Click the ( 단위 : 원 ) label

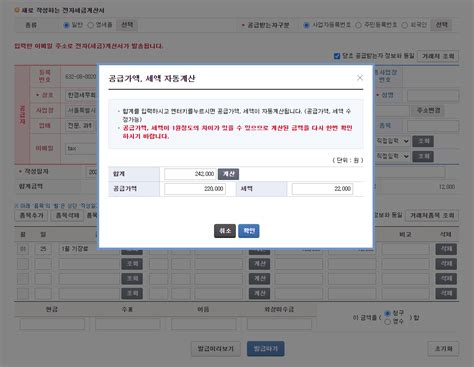(x=348, y=160)
